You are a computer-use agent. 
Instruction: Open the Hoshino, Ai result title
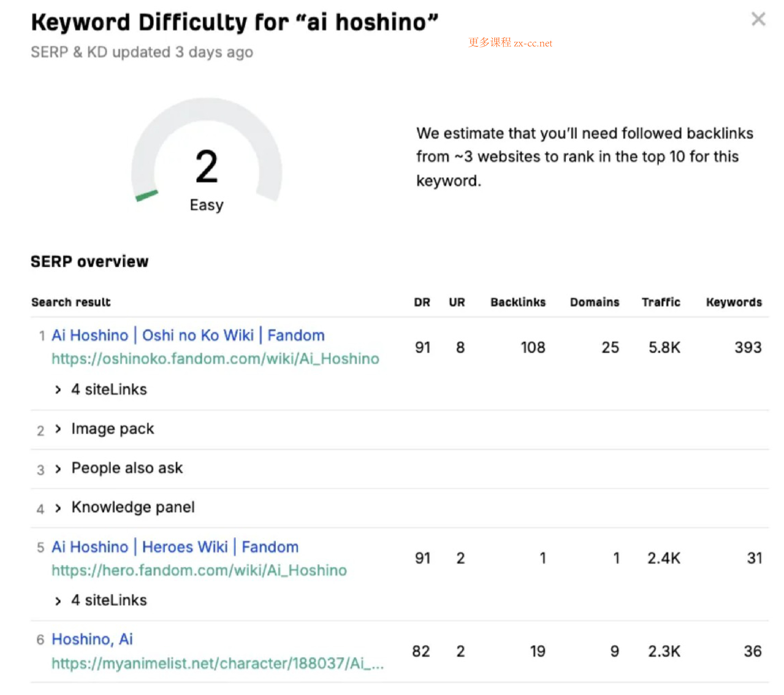click(92, 639)
